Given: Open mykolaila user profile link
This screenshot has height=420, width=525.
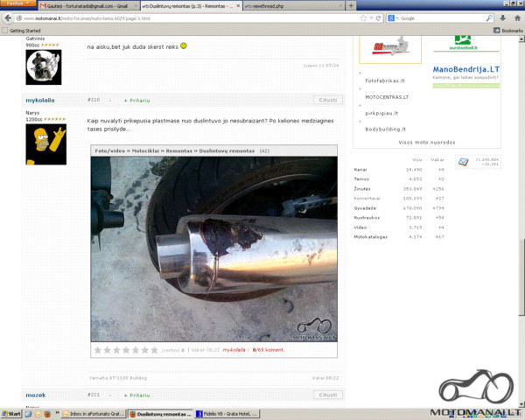Looking at the screenshot, I should point(40,100).
